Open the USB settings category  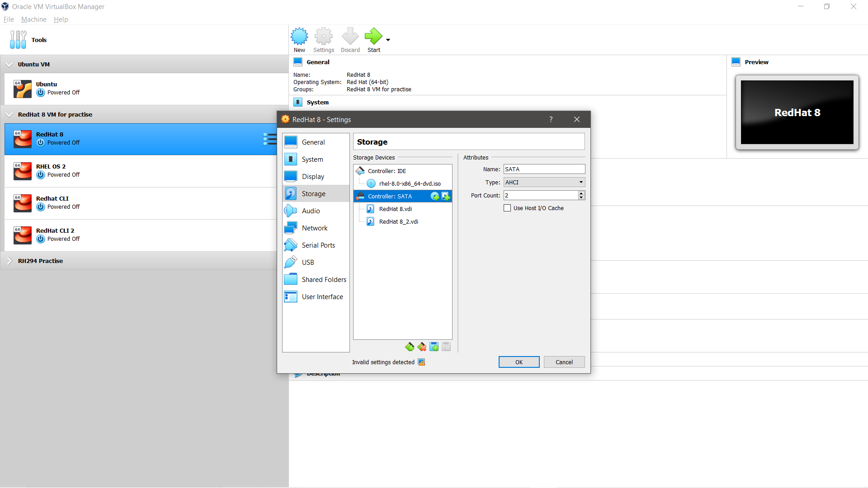coord(316,262)
